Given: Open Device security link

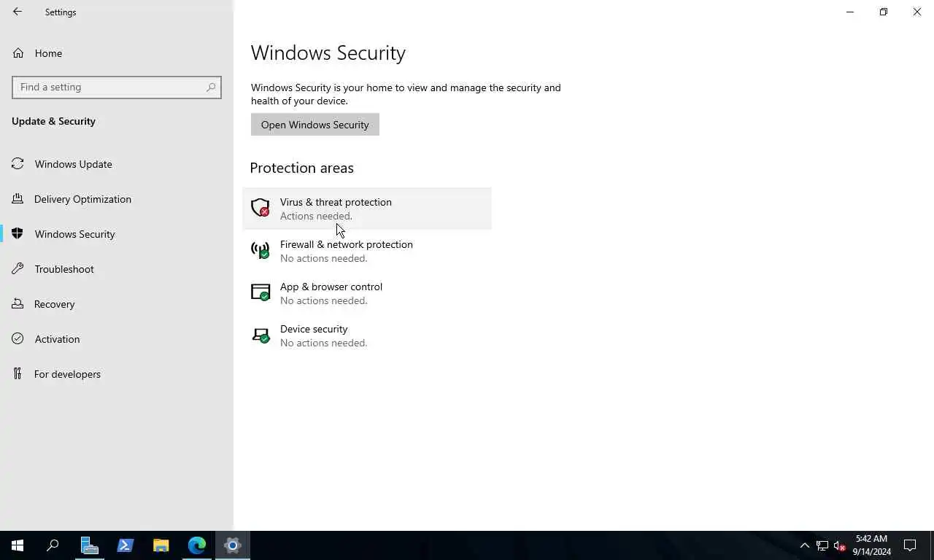Looking at the screenshot, I should tap(367, 335).
